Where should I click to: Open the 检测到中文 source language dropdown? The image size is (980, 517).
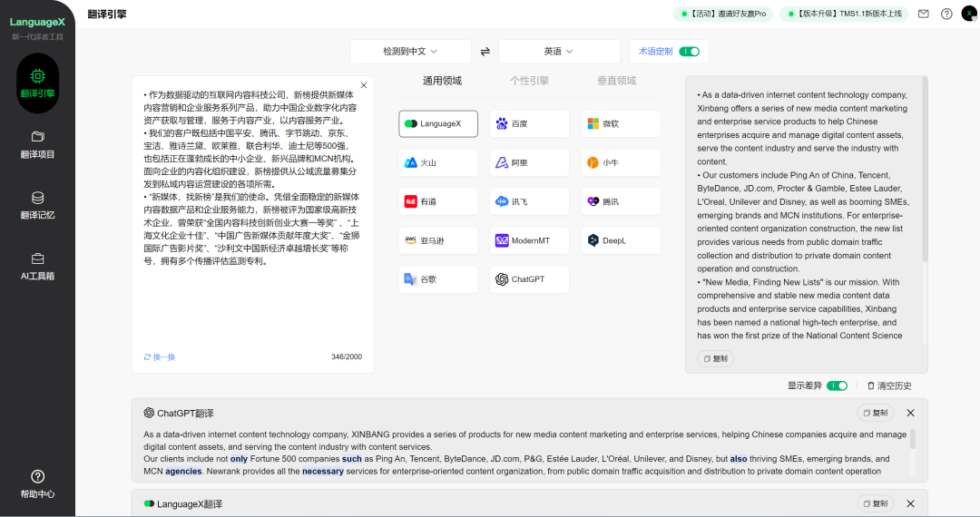pos(411,51)
